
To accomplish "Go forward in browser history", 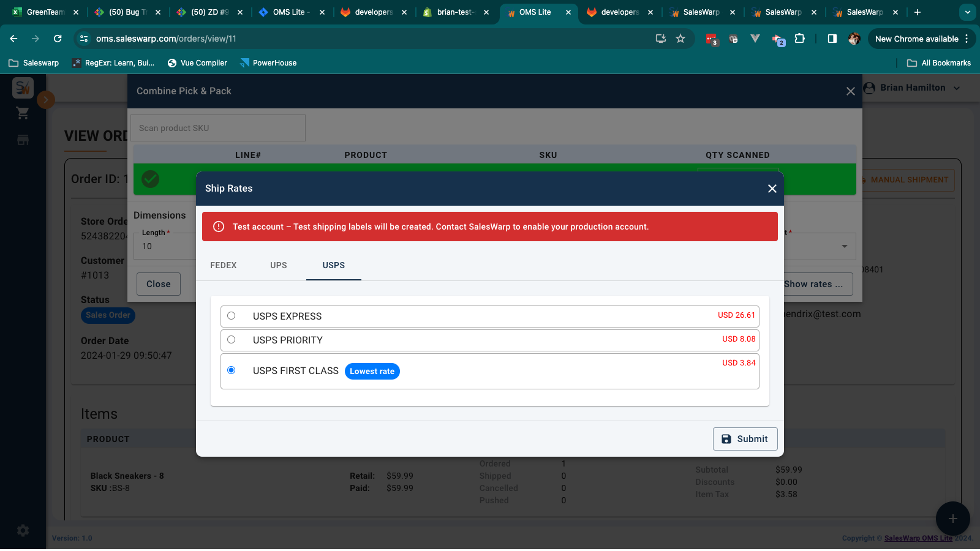I will click(36, 39).
